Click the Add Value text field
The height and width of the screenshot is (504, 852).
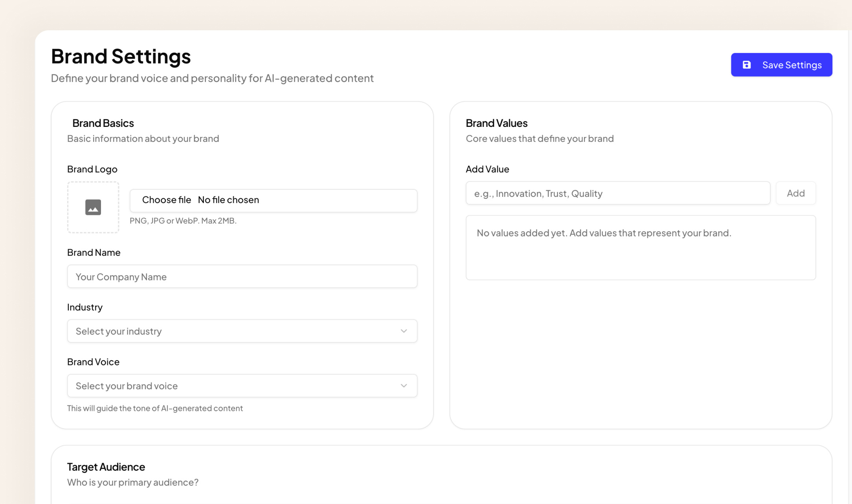[618, 193]
